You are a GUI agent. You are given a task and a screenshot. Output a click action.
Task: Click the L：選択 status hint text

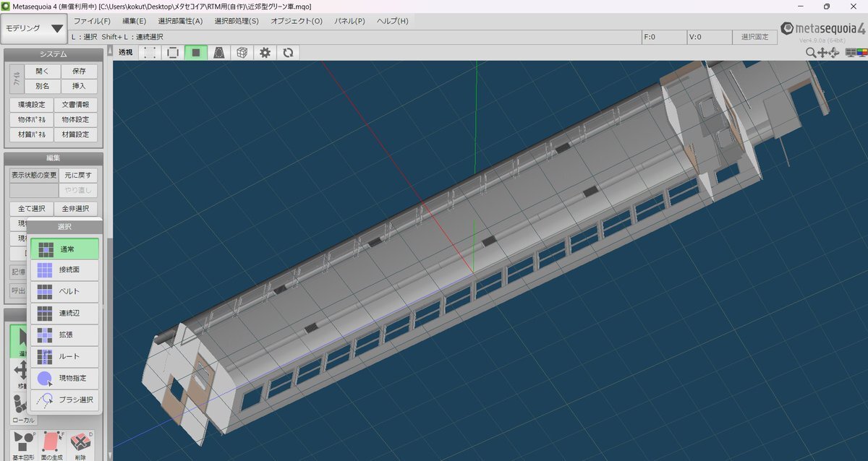coord(84,37)
